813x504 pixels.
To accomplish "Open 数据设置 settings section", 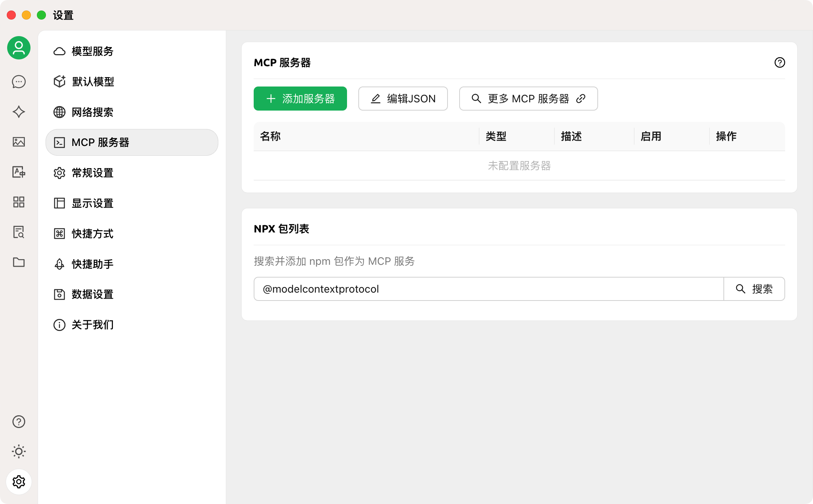I will click(x=93, y=294).
